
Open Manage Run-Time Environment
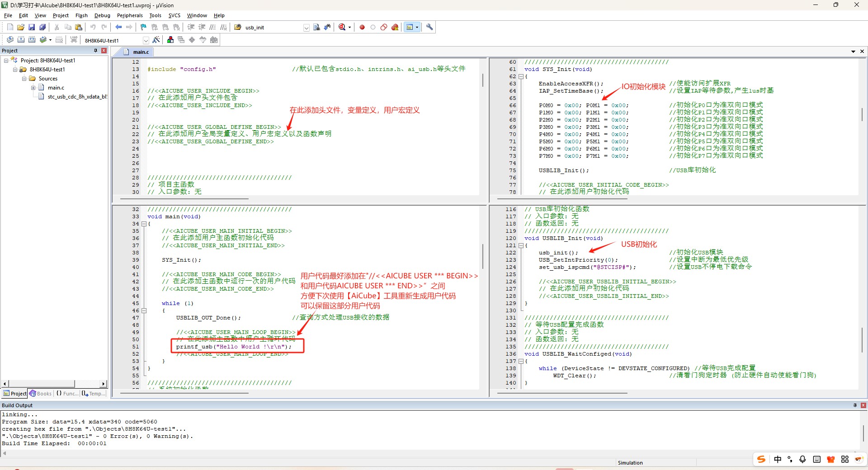tap(192, 40)
